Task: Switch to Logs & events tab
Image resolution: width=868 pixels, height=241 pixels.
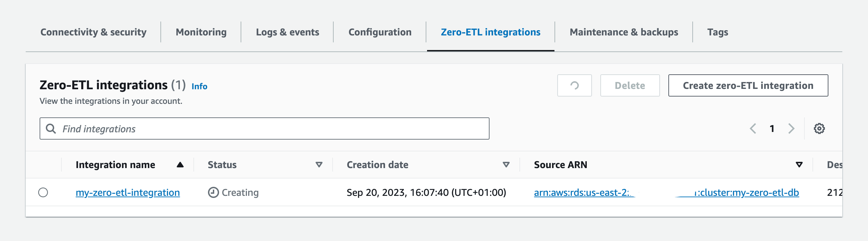Action: pos(287,32)
